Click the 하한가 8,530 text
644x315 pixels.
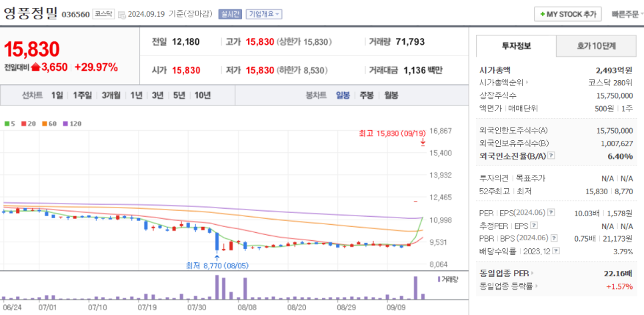click(302, 70)
